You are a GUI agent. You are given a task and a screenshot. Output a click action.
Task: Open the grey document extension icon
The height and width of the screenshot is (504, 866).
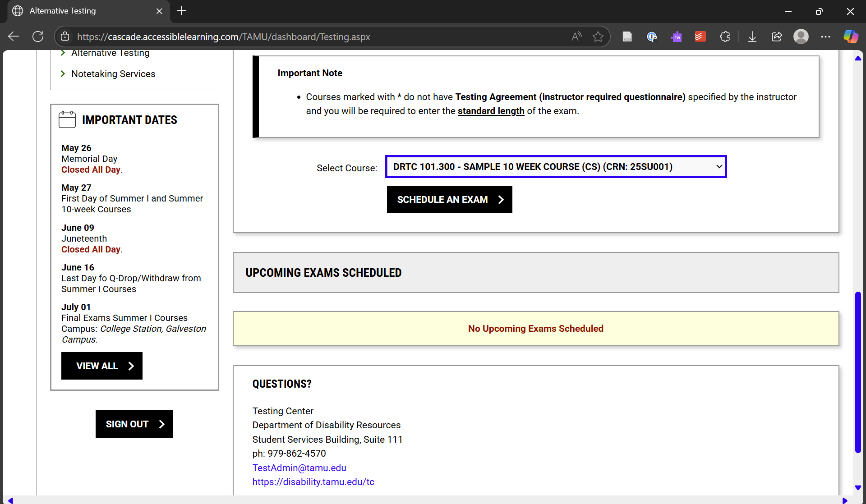click(x=627, y=37)
